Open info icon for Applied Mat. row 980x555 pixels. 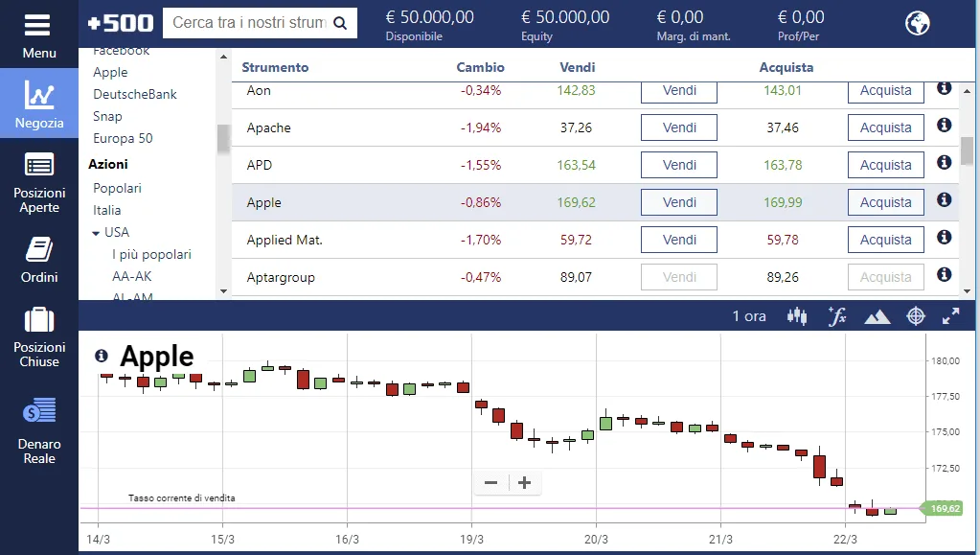944,237
